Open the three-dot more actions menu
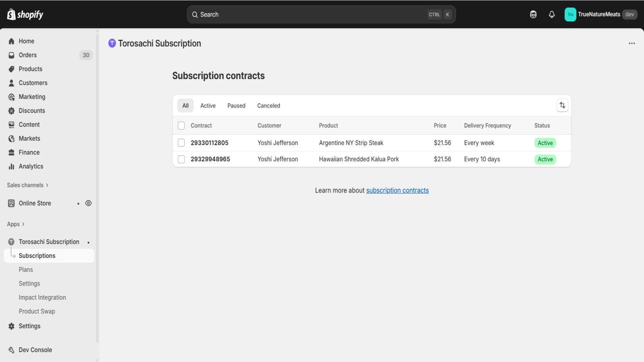 (632, 43)
